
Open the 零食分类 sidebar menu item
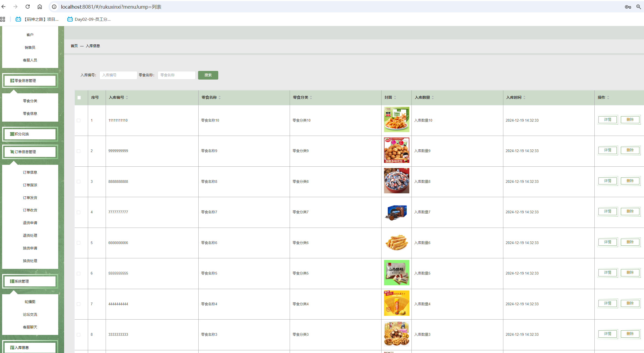(30, 101)
